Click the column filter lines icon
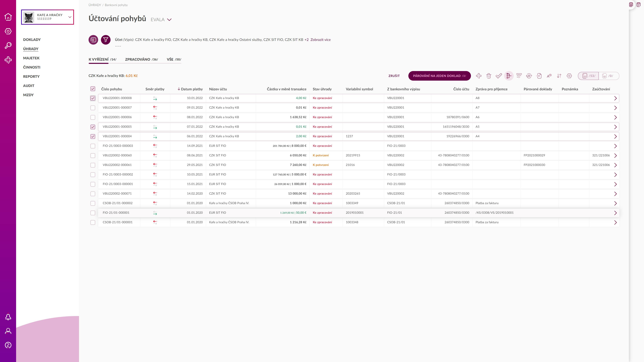Image resolution: width=644 pixels, height=362 pixels. [519, 76]
